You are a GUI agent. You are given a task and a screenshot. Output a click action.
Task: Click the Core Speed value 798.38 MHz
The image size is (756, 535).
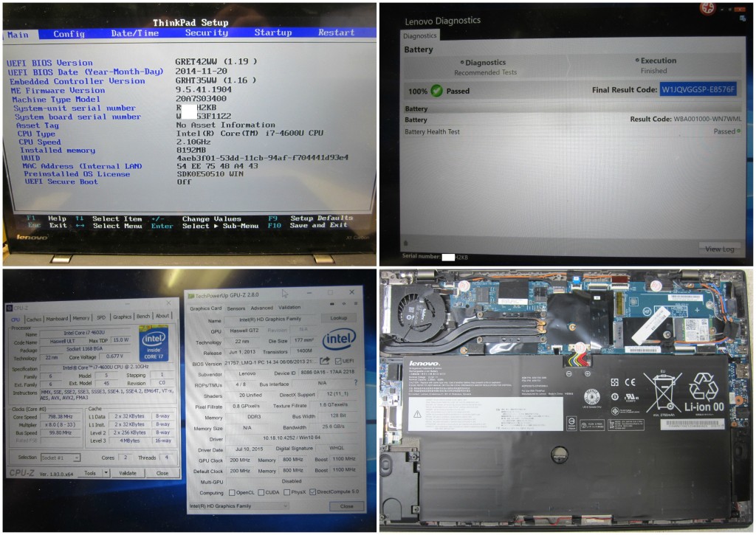tap(60, 416)
